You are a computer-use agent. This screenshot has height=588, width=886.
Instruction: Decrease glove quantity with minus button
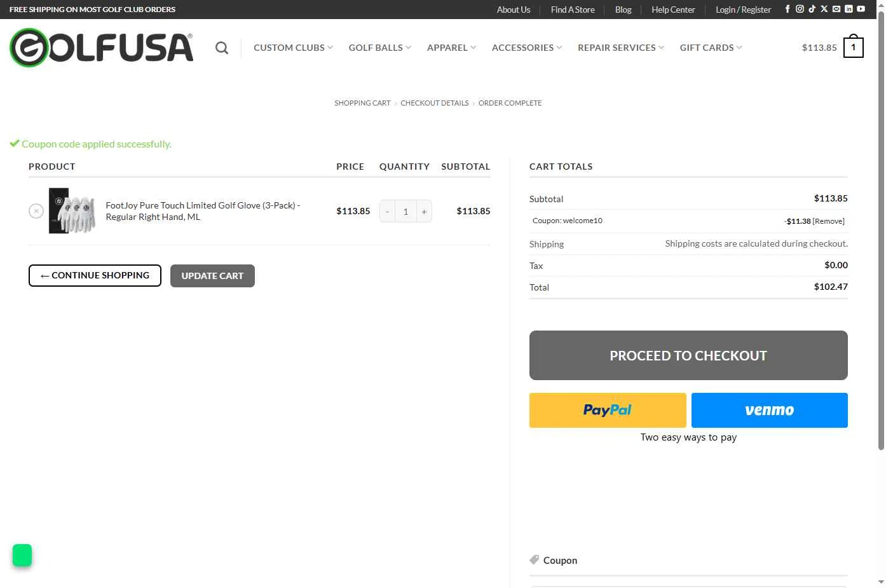pyautogui.click(x=387, y=212)
